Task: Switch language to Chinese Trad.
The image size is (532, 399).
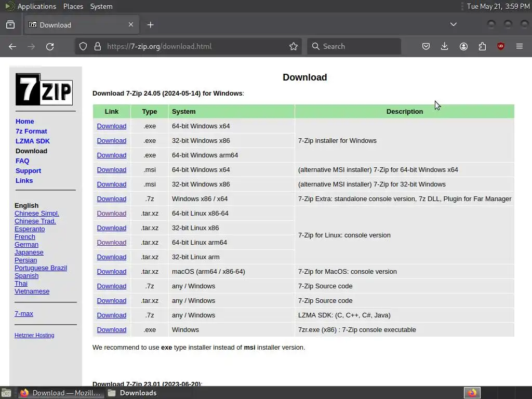Action: (x=35, y=221)
